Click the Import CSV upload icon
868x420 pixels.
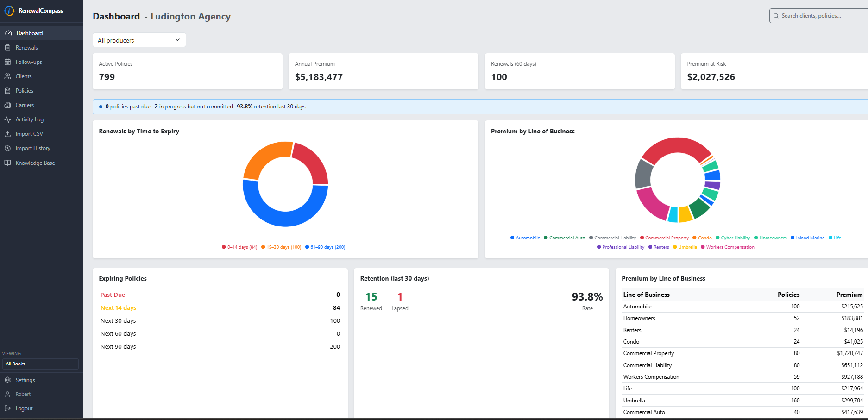pyautogui.click(x=7, y=134)
